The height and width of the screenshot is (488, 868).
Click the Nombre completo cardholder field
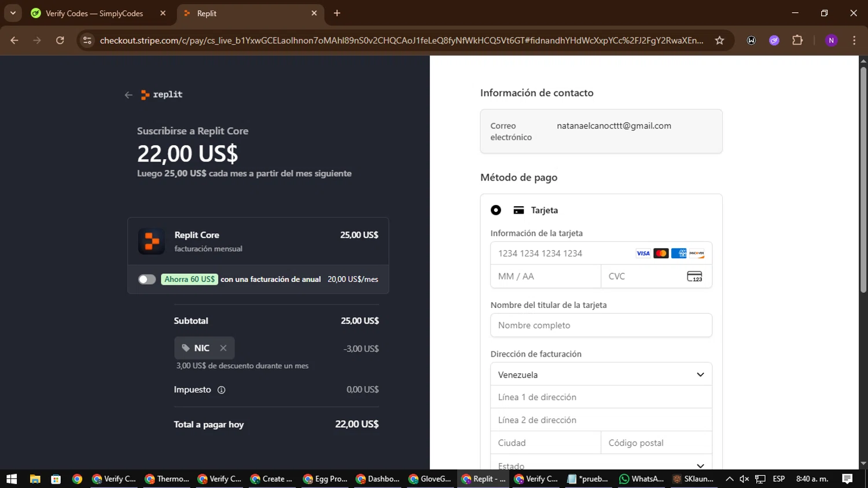click(601, 325)
